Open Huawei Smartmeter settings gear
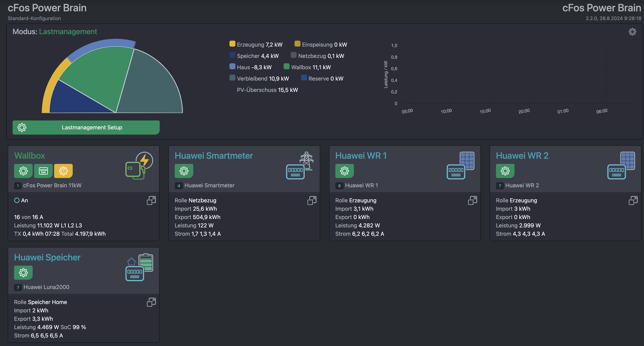 coord(184,171)
